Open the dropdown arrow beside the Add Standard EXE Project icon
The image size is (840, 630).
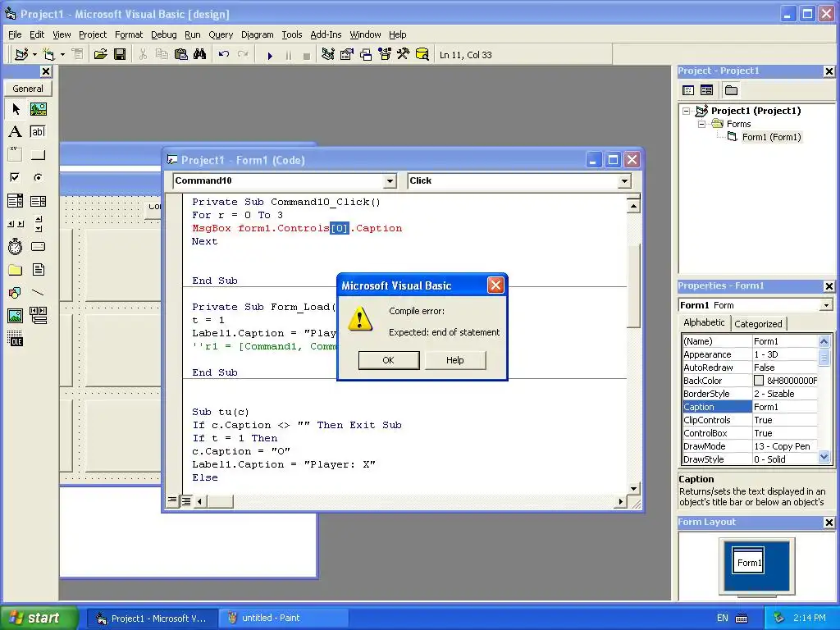pyautogui.click(x=34, y=54)
